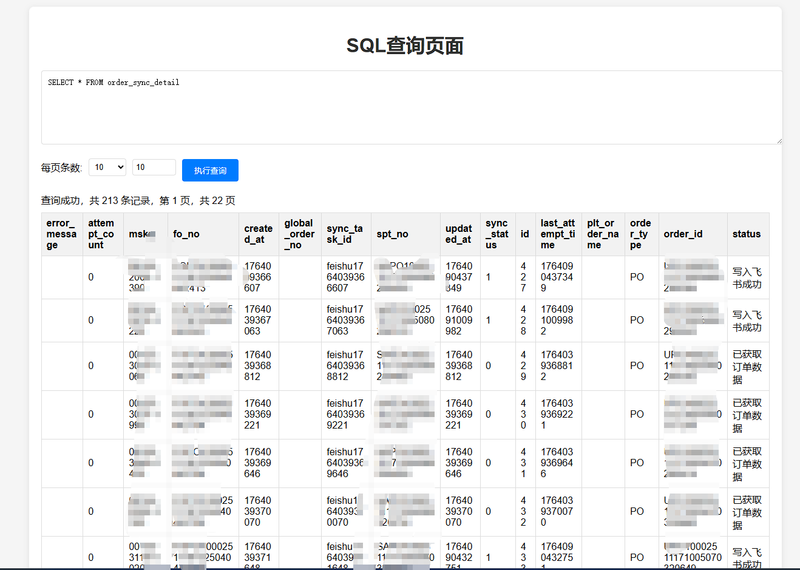Select the sync_task_id column header
800x570 pixels.
pyautogui.click(x=346, y=234)
